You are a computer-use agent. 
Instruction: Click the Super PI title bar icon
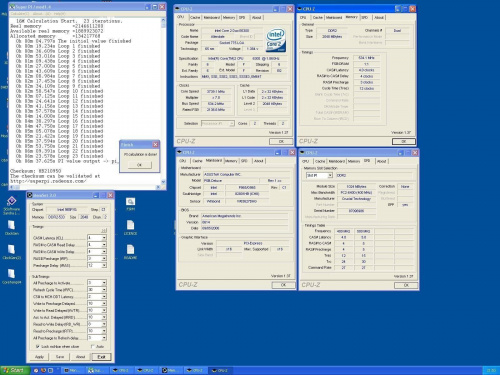(12, 7)
